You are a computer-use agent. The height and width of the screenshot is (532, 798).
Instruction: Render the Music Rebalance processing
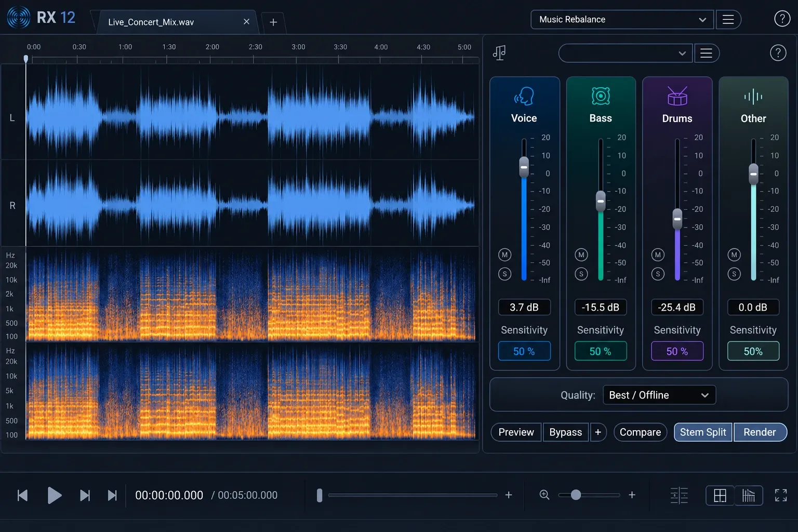click(760, 432)
